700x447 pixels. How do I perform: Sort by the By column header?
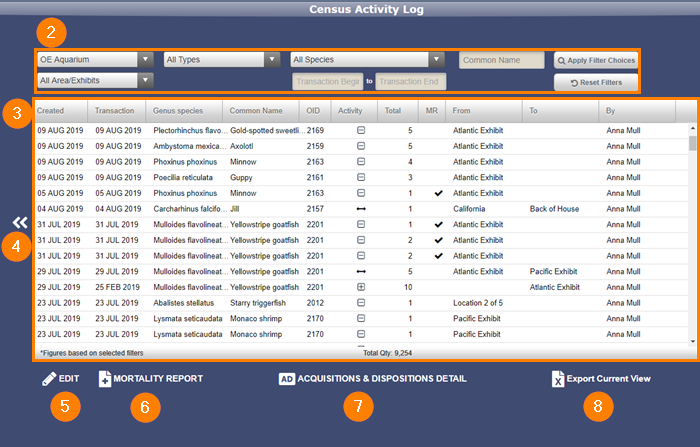point(638,111)
